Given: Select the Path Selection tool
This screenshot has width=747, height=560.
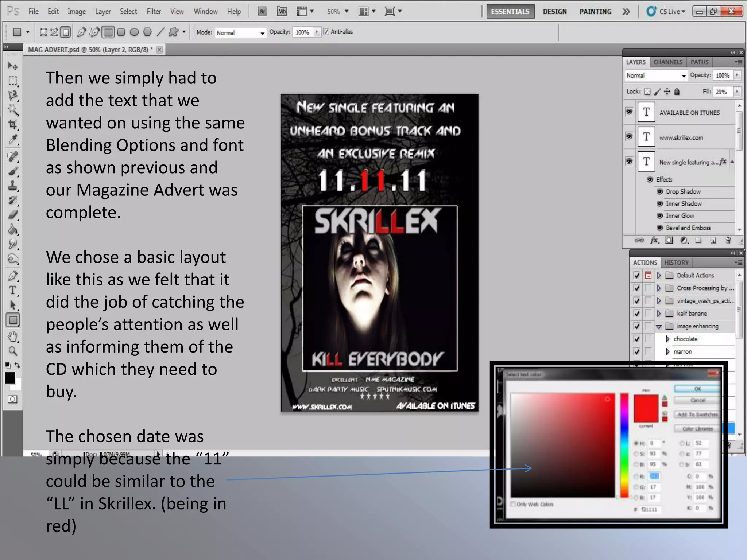Looking at the screenshot, I should 13,305.
